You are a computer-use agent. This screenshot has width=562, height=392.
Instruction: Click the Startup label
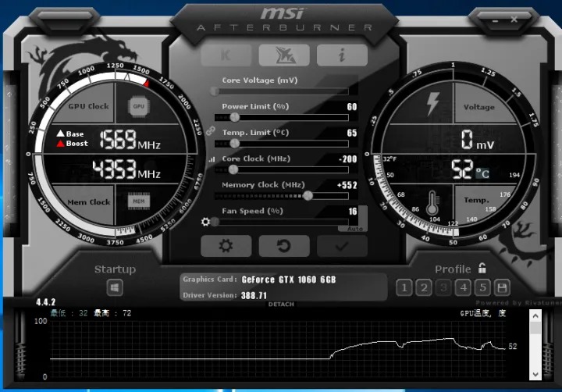(x=115, y=269)
